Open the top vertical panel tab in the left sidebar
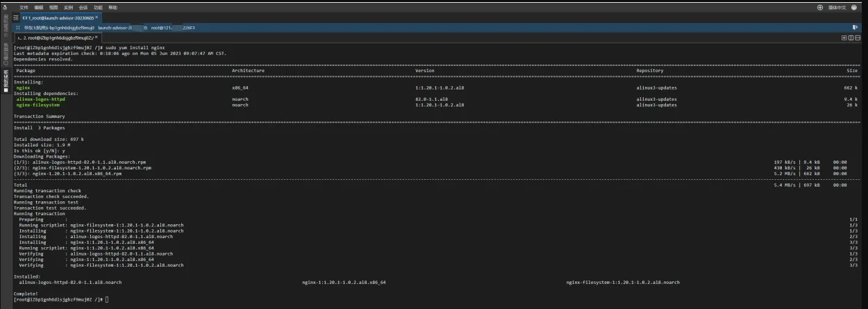 6,26
